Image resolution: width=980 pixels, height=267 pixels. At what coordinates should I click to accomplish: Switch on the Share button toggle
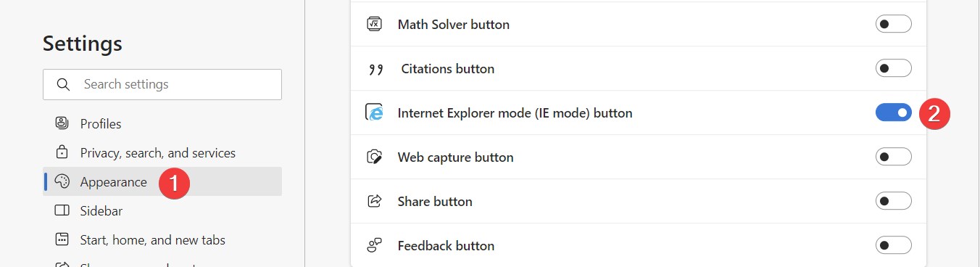click(893, 201)
